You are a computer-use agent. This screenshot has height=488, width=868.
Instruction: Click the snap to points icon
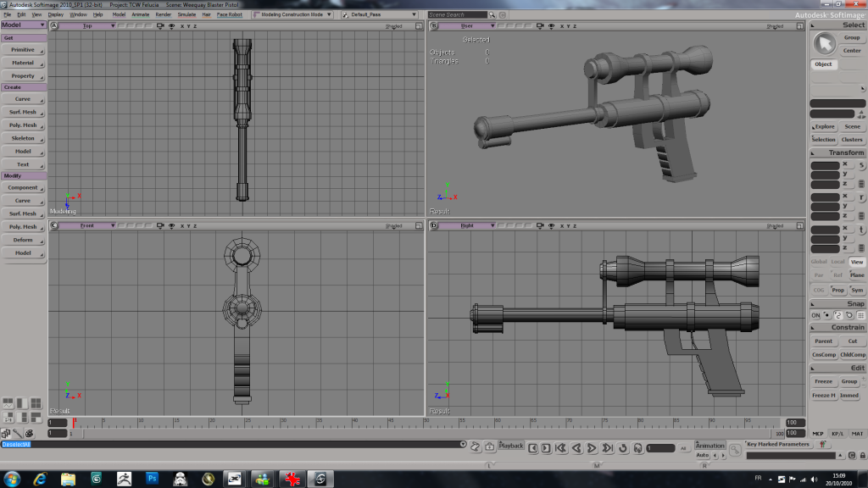click(827, 315)
